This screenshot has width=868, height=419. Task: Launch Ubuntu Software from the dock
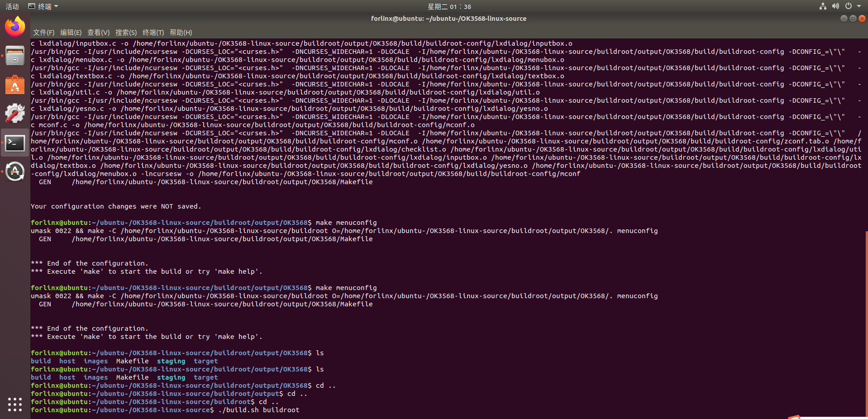pos(15,85)
